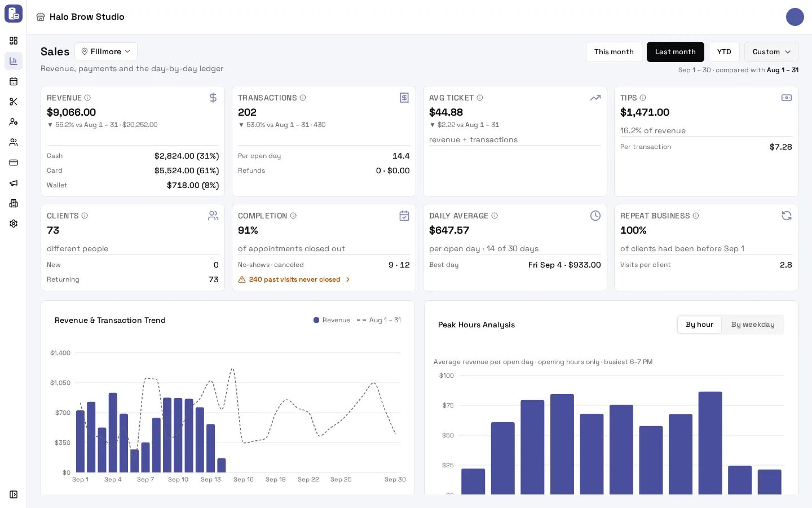Toggle the sidebar collapse icon at bottom

(x=14, y=494)
